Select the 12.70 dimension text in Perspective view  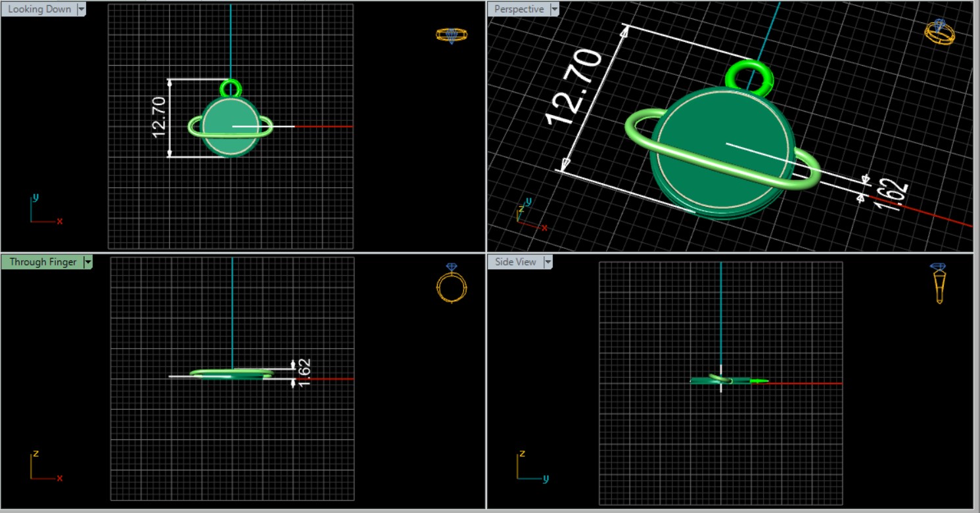pyautogui.click(x=574, y=87)
